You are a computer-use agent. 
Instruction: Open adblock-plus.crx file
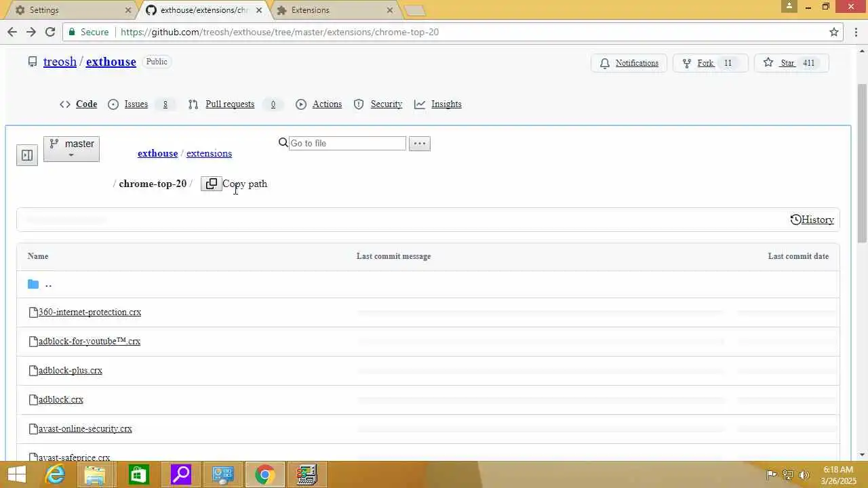71,371
